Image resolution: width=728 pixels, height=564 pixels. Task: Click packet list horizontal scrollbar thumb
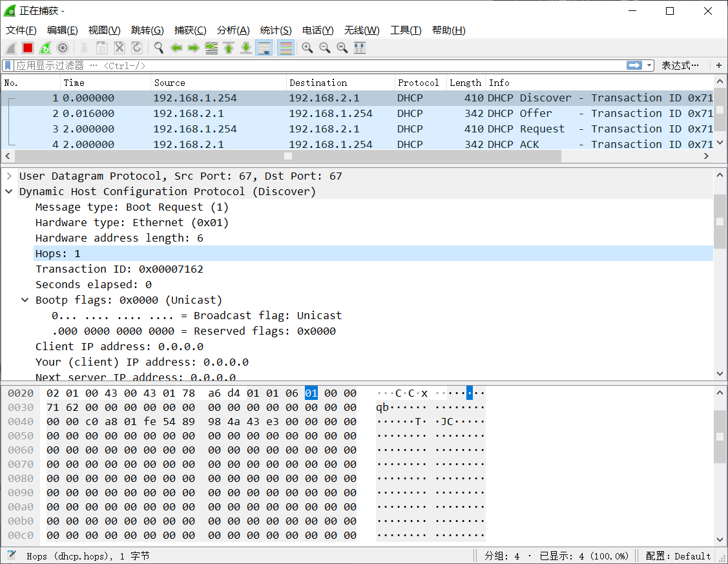coord(288,156)
